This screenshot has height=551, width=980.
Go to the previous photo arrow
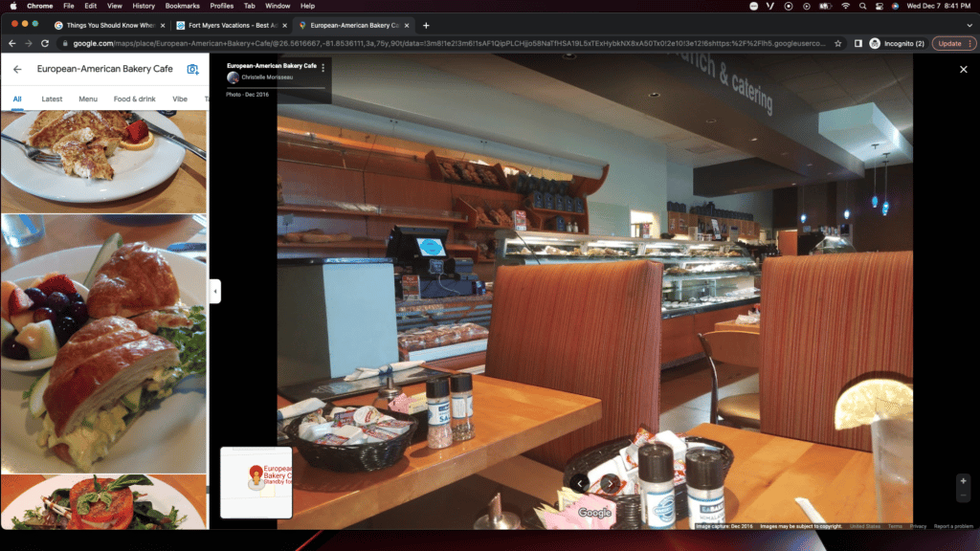(x=580, y=483)
